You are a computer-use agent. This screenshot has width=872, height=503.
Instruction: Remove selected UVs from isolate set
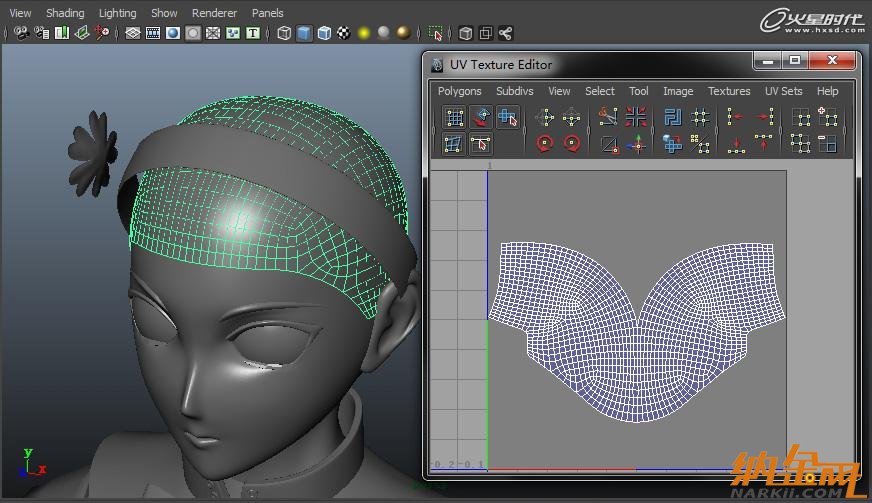pos(827,144)
